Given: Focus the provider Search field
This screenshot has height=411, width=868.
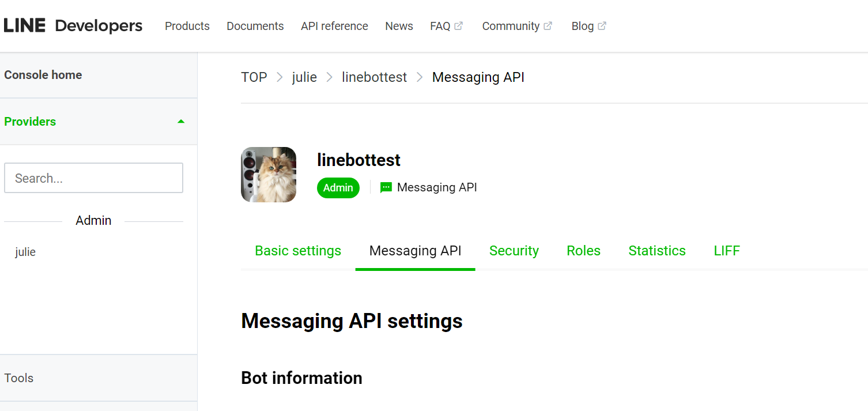Looking at the screenshot, I should 93,178.
